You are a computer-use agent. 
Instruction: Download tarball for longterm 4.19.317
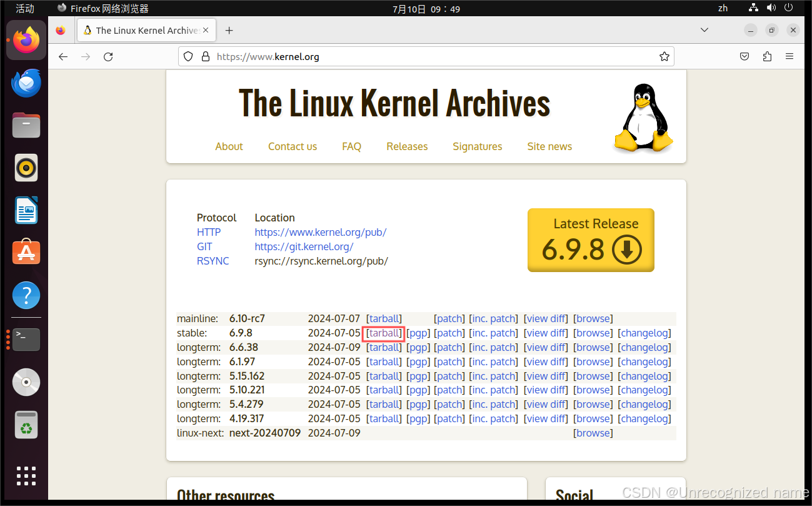click(384, 419)
